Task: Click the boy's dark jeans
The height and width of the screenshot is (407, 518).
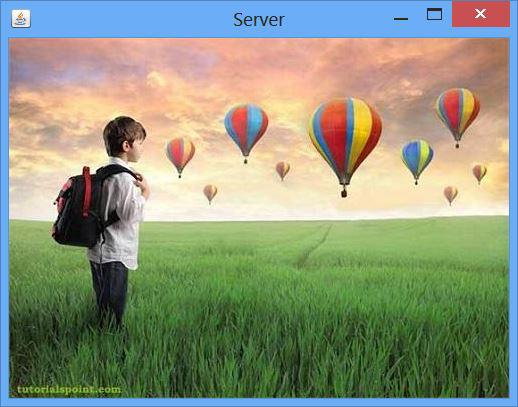Action: pyautogui.click(x=109, y=293)
